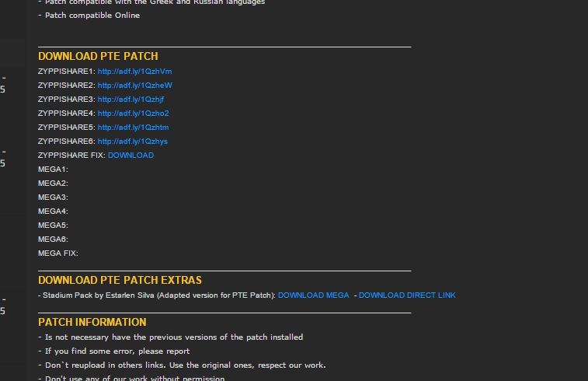Click the MEGA6: label
This screenshot has height=381, width=588.
tap(53, 239)
